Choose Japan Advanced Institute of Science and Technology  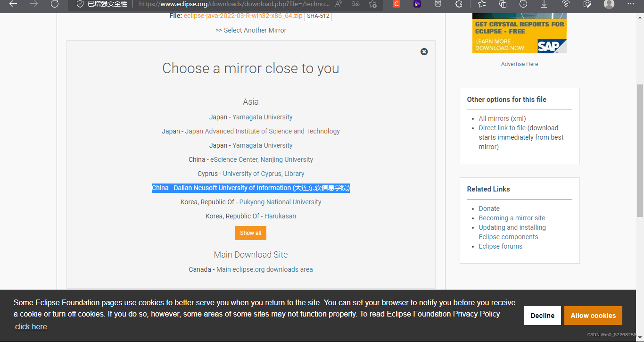pyautogui.click(x=263, y=131)
